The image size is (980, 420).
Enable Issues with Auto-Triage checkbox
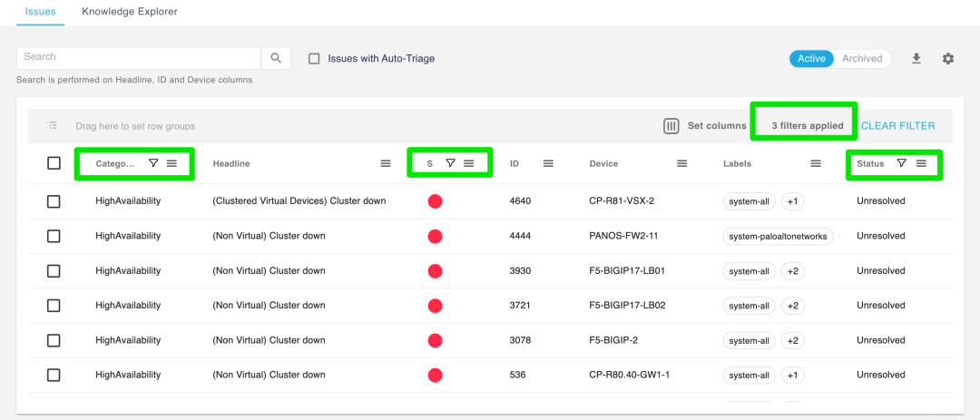pos(314,59)
